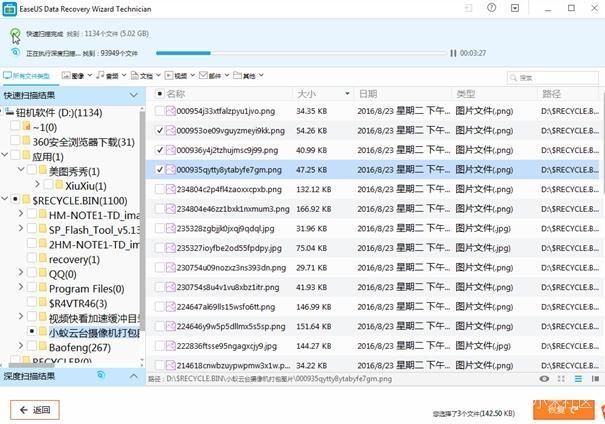The image size is (605, 424).
Task: Open dropdown arrow next to 视频
Action: pos(192,75)
